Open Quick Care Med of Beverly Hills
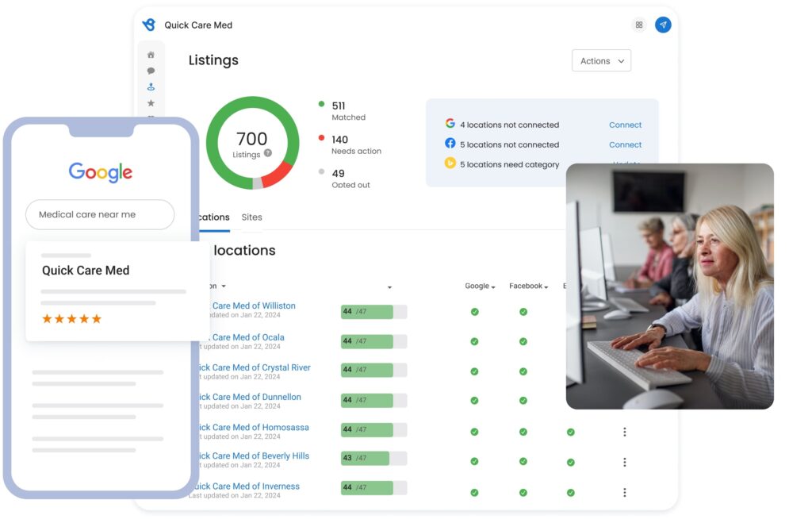The image size is (812, 519). (254, 456)
